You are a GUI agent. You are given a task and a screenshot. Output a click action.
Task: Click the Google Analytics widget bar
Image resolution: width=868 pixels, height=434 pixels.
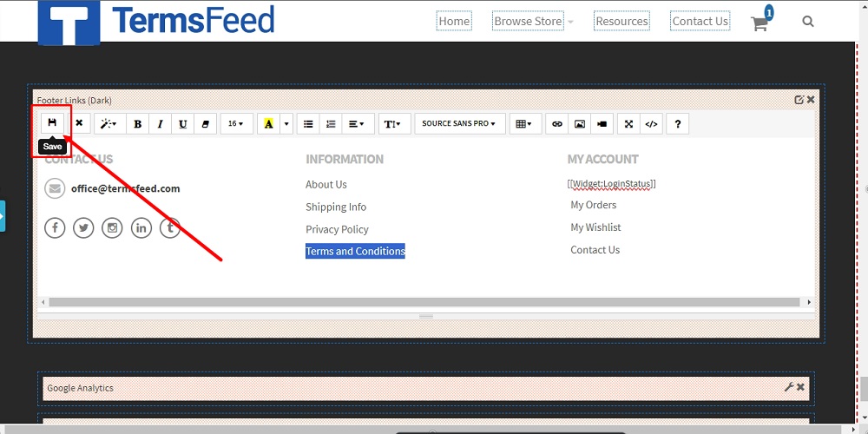point(425,387)
